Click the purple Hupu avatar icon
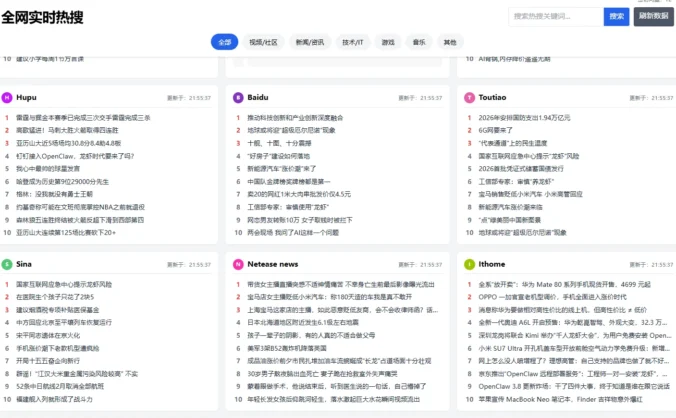676x418 pixels. point(7,98)
